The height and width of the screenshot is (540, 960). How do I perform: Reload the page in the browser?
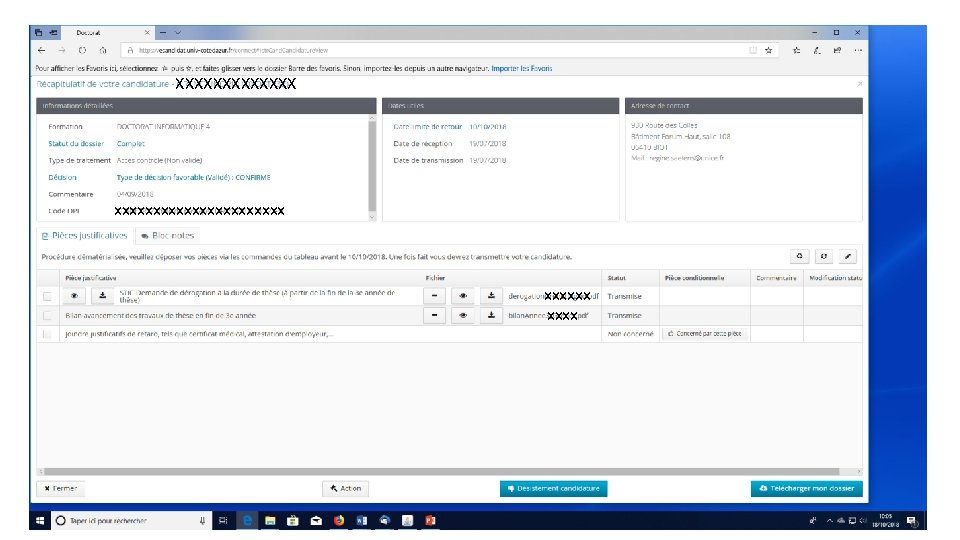pos(82,50)
